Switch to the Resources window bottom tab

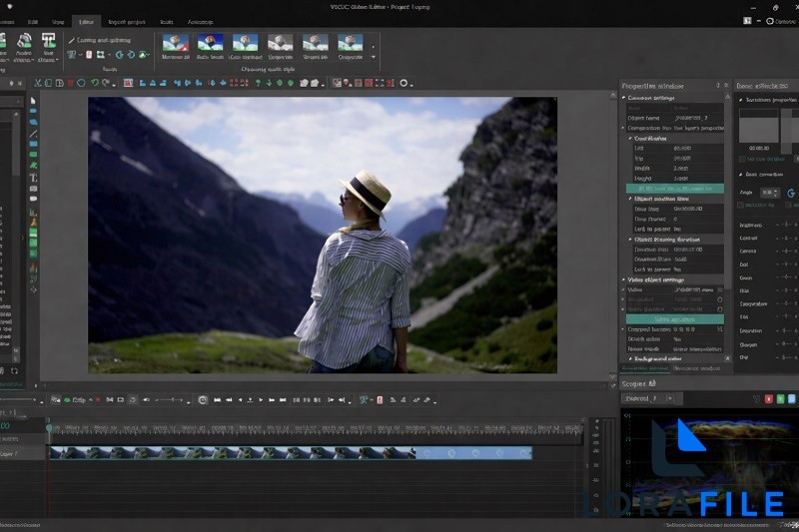[x=696, y=368]
